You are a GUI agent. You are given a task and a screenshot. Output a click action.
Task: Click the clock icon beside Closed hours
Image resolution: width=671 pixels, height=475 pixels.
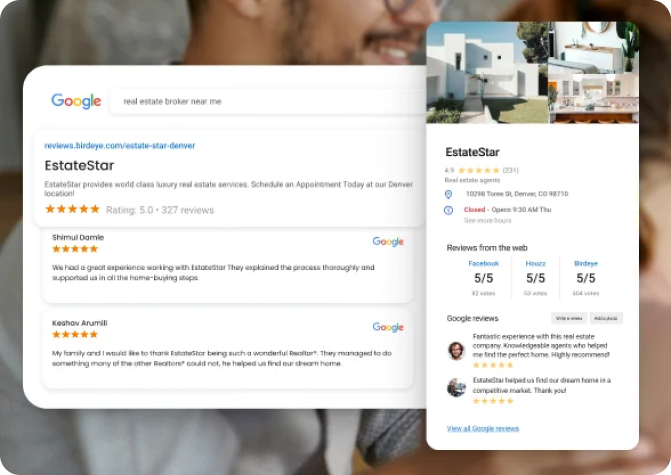click(x=448, y=210)
